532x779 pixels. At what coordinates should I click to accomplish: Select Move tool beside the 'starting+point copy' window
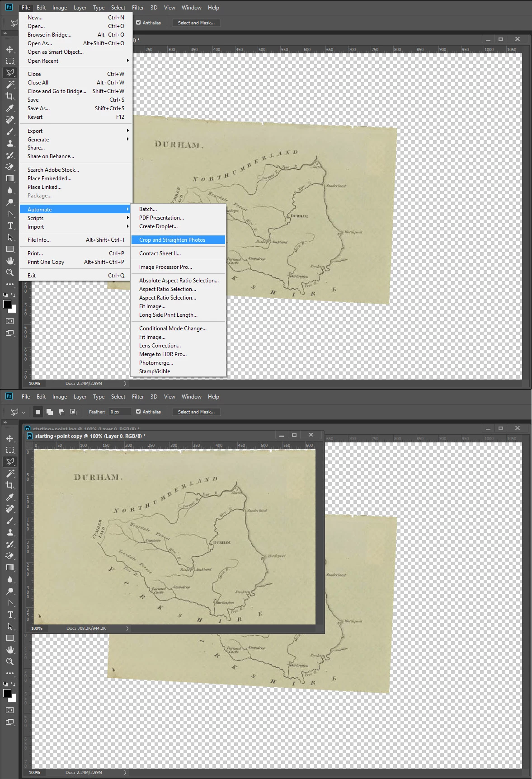pyautogui.click(x=10, y=438)
